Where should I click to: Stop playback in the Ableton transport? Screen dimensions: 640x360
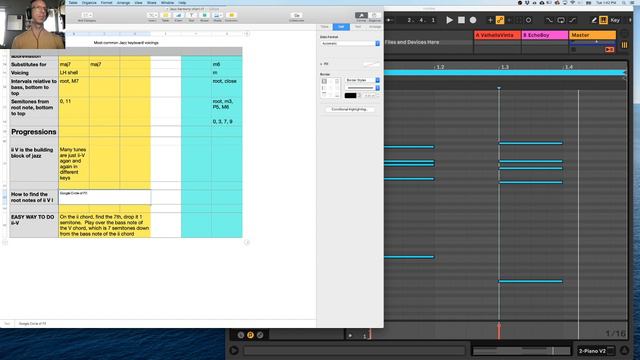click(x=461, y=20)
